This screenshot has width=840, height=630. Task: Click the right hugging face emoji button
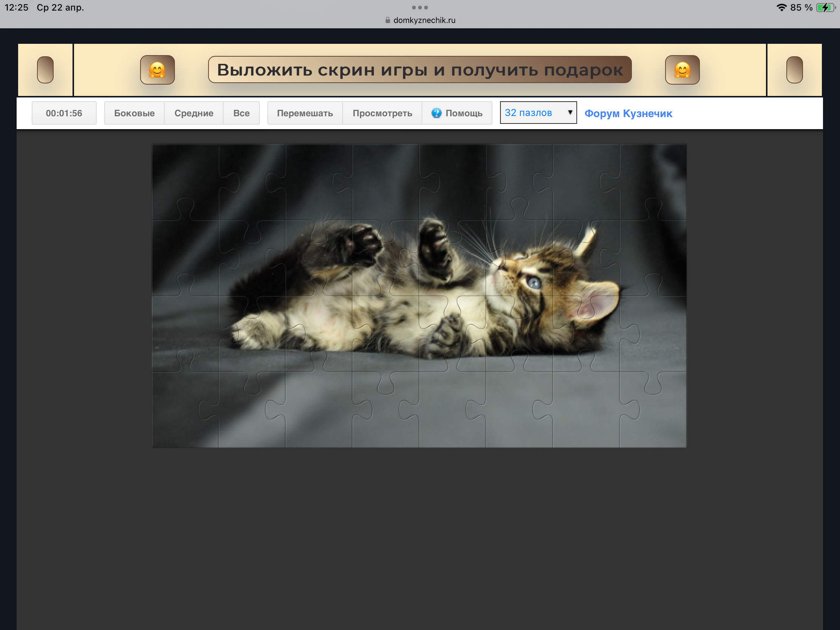[682, 70]
